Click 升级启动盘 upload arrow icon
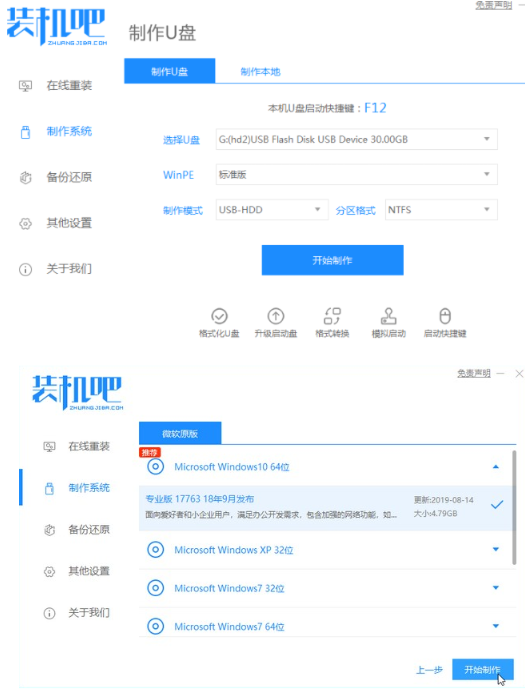525x694 pixels. click(276, 316)
